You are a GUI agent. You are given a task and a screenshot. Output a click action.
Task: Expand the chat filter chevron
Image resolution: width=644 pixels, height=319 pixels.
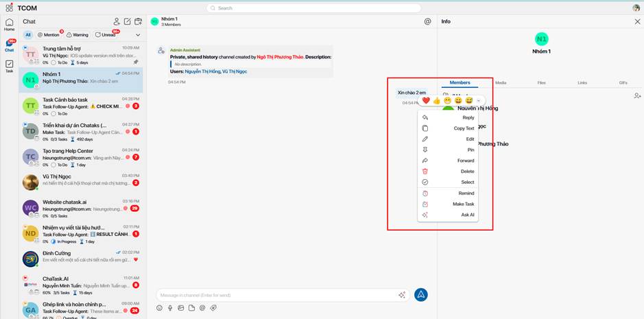click(138, 35)
